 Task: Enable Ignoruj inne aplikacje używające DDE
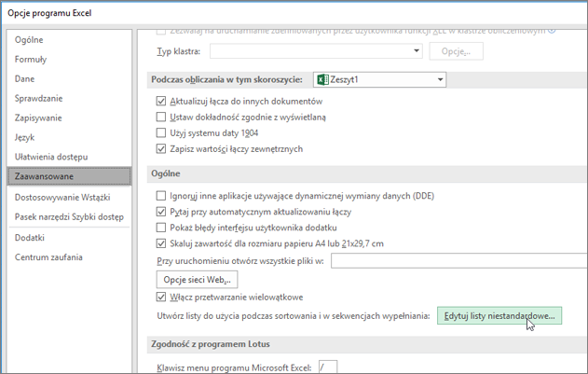click(161, 196)
